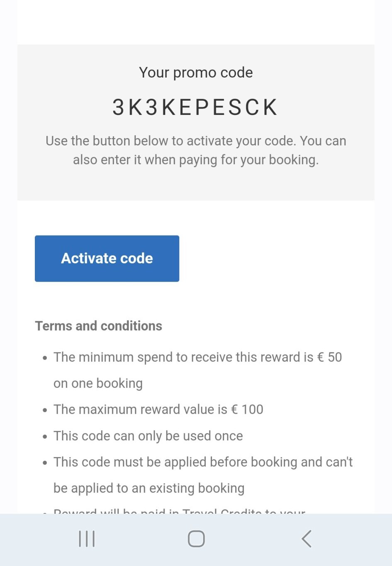Tap the Android recent apps icon
This screenshot has height=566, width=392.
click(87, 539)
